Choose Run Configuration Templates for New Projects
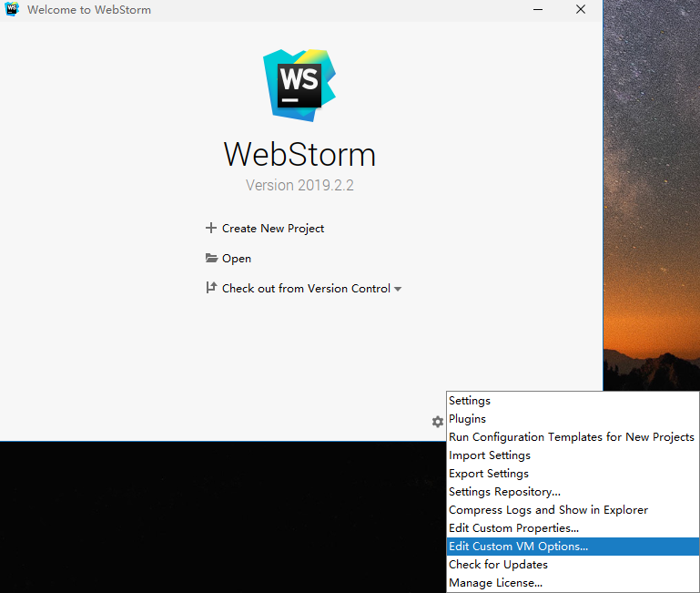 573,437
